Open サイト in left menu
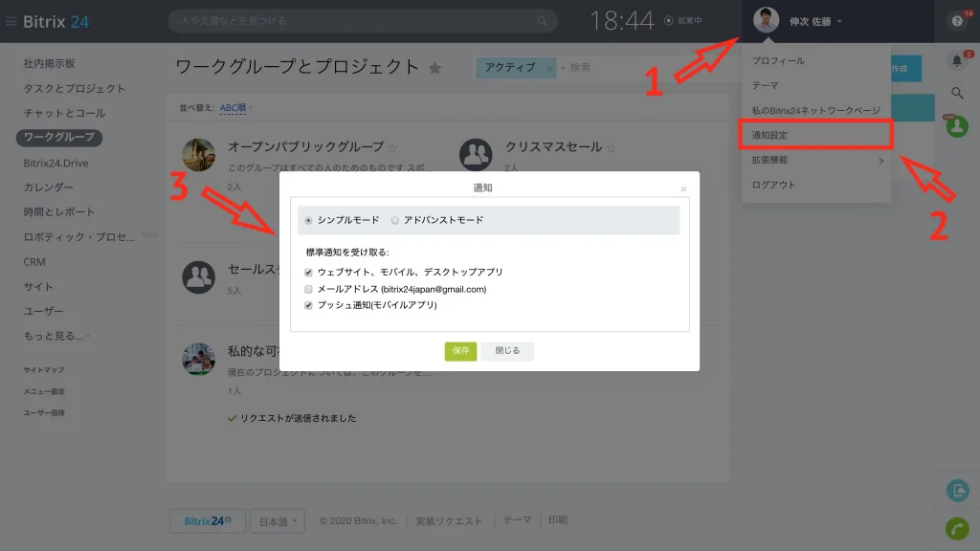This screenshot has height=551, width=980. click(x=38, y=287)
